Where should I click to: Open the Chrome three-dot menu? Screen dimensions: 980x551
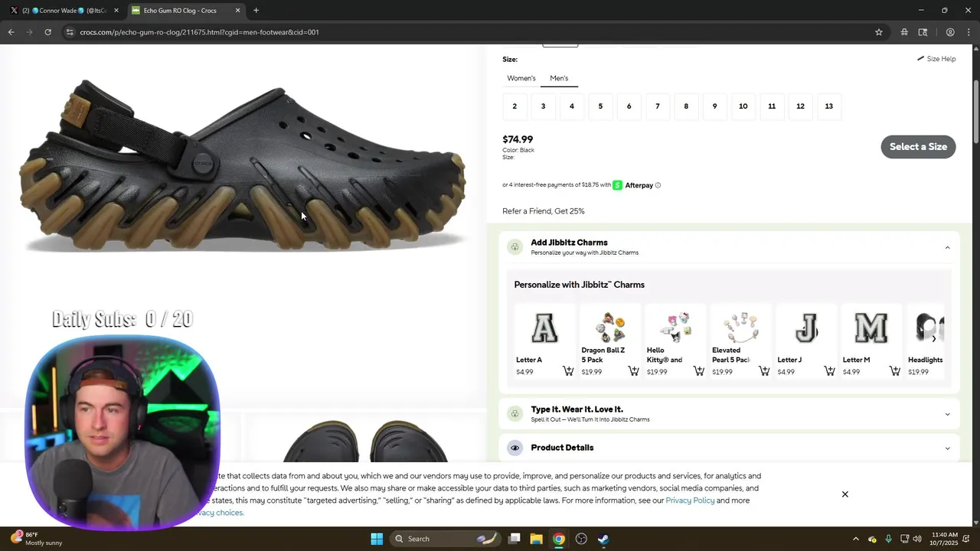click(968, 32)
